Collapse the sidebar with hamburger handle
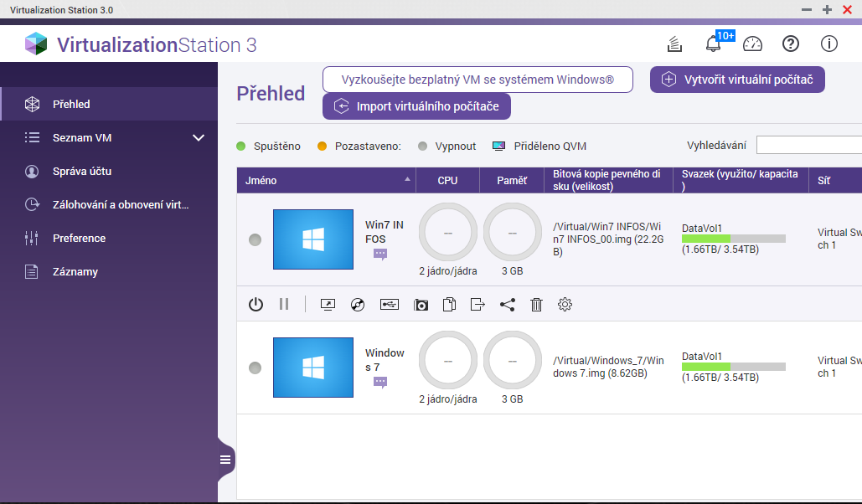Screen dimensions: 862x504 (225, 460)
